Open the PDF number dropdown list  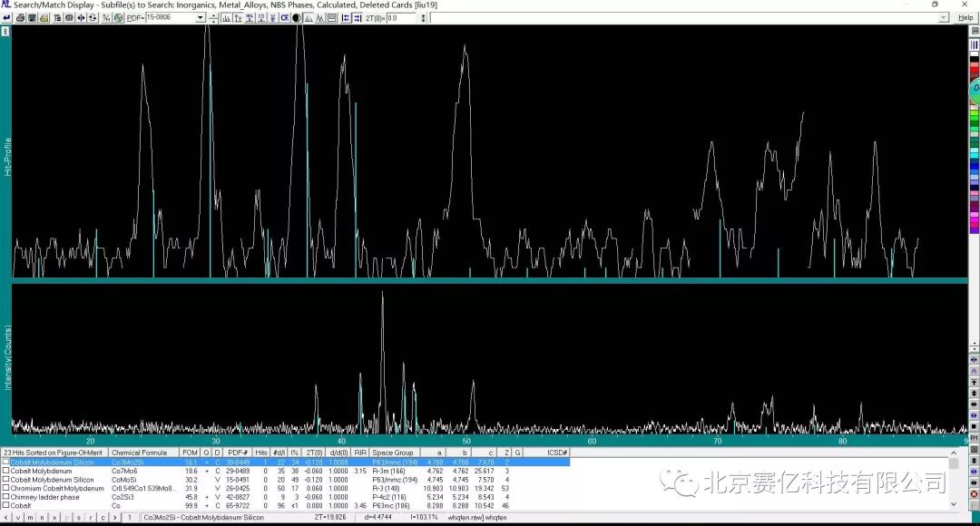(x=201, y=18)
